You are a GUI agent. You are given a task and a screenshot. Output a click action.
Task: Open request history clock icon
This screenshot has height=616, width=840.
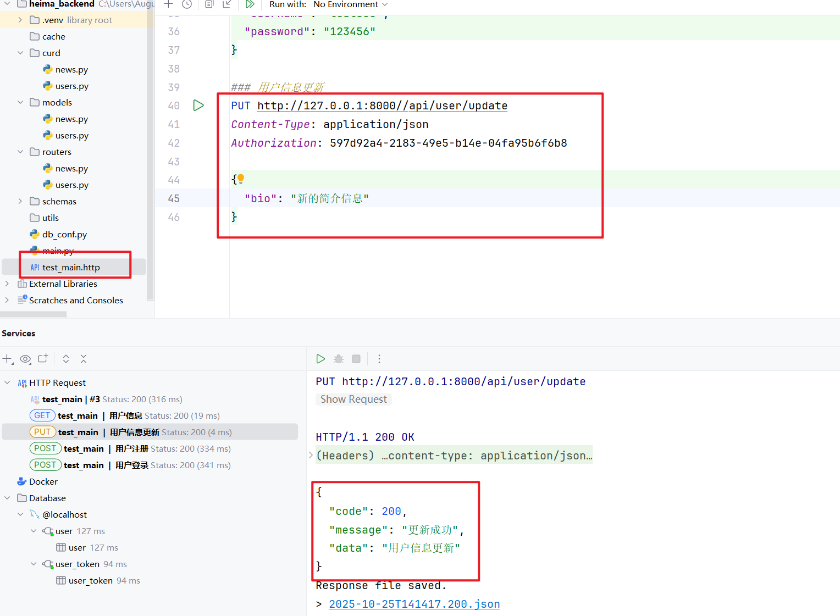(x=187, y=4)
